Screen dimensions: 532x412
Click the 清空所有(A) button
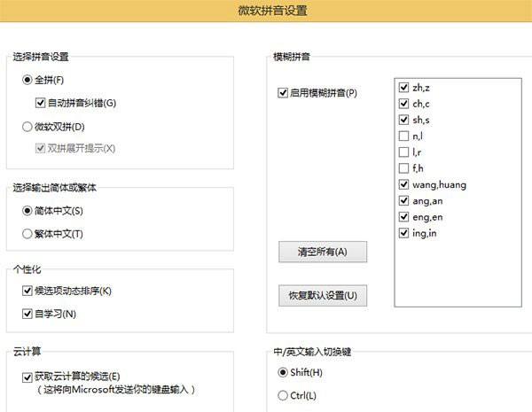(x=322, y=252)
